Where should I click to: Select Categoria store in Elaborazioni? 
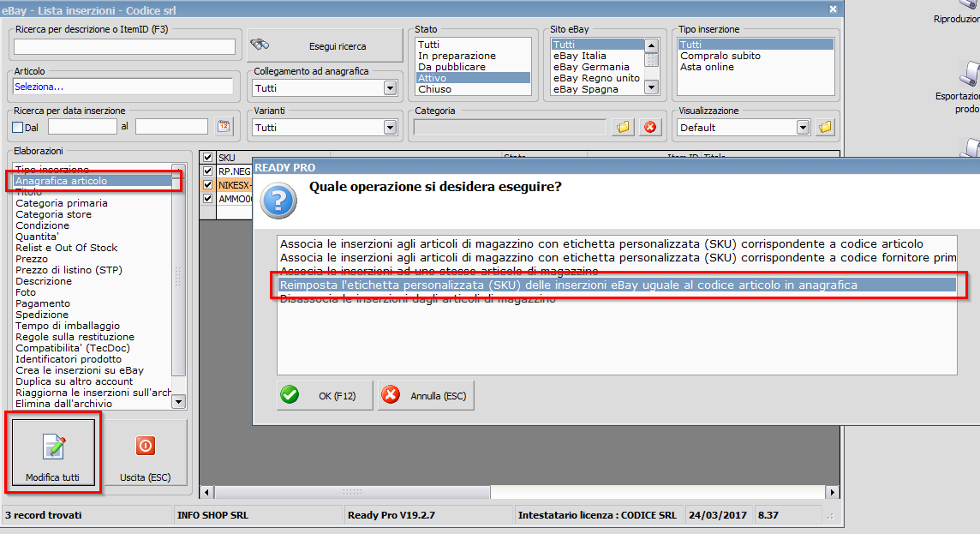[93, 214]
